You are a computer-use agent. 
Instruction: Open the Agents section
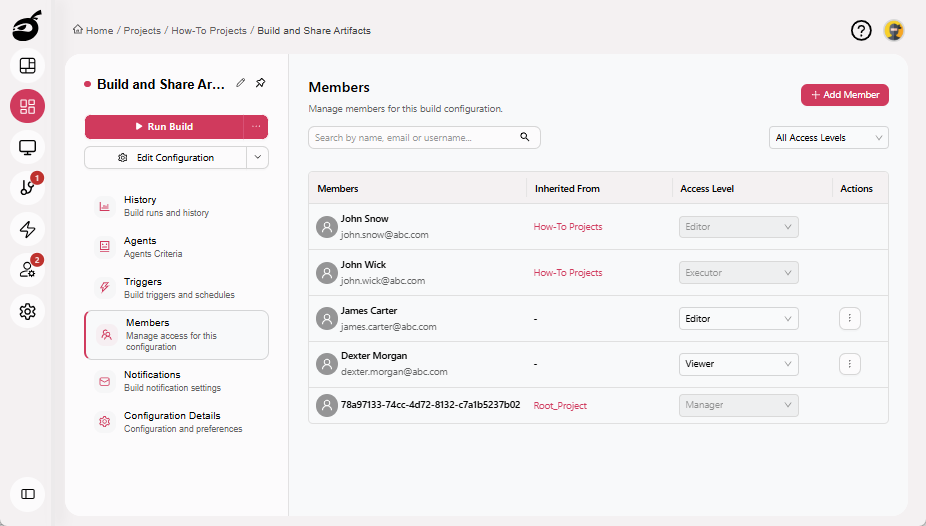pyautogui.click(x=176, y=247)
